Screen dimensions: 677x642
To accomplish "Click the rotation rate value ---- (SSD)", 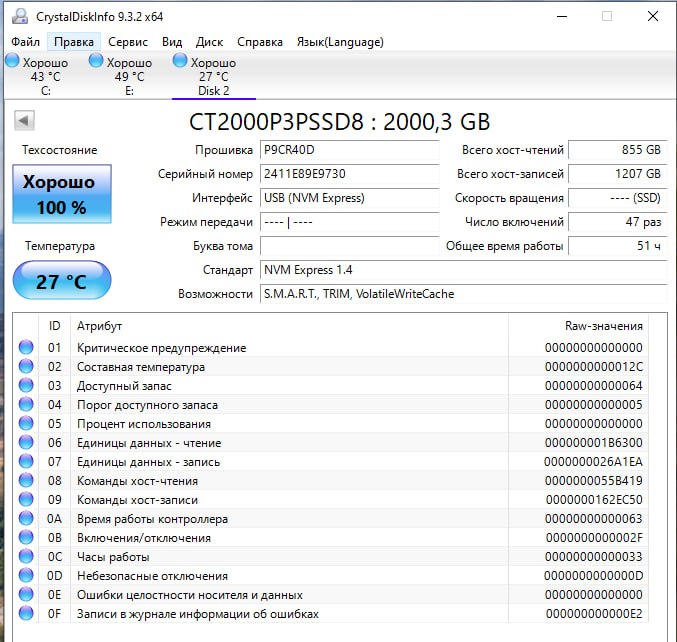I will point(618,198).
